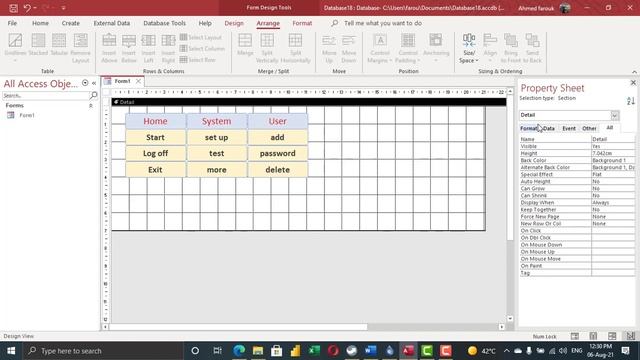Select the Log off button on the form
640x360 pixels.
pos(155,153)
